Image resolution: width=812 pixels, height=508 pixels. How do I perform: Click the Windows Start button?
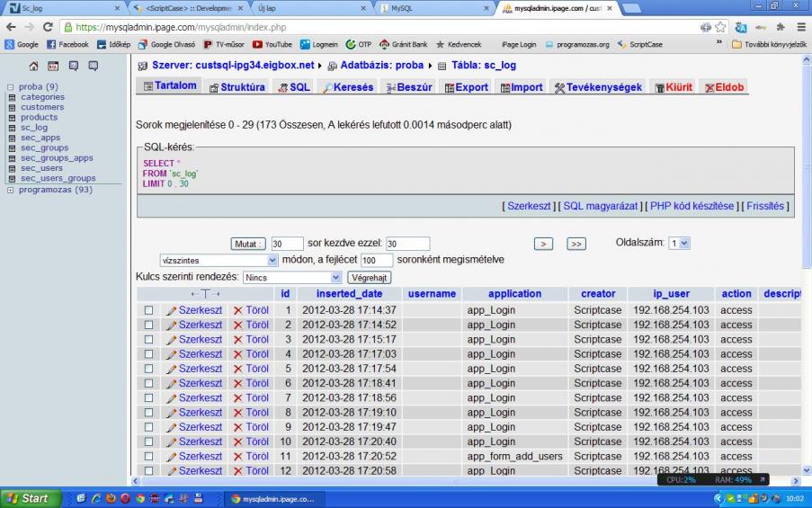coord(31,499)
